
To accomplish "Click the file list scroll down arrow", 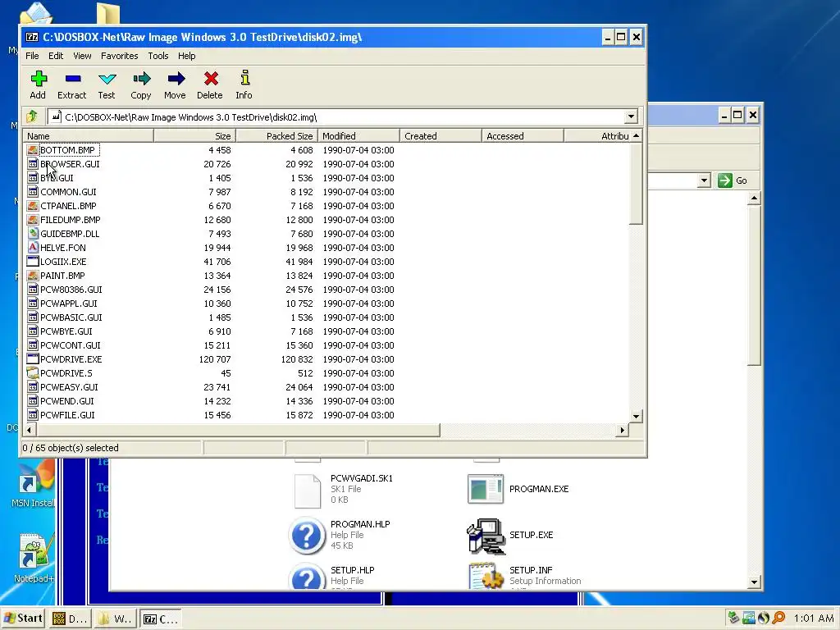I will tap(636, 416).
